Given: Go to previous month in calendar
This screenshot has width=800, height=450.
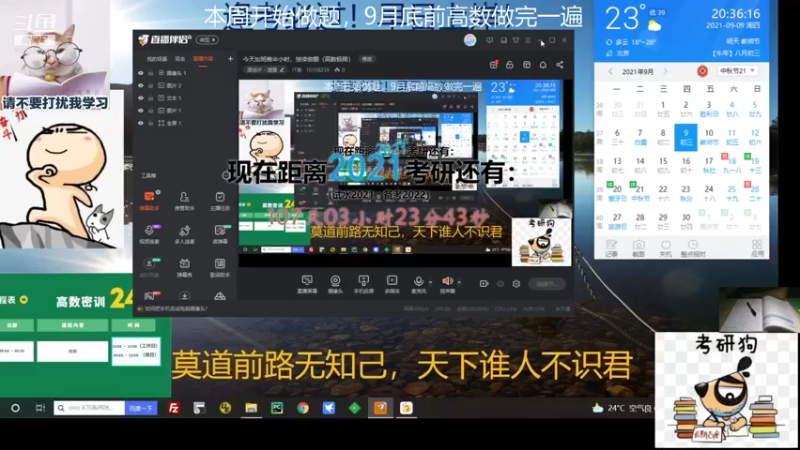Looking at the screenshot, I should [610, 72].
